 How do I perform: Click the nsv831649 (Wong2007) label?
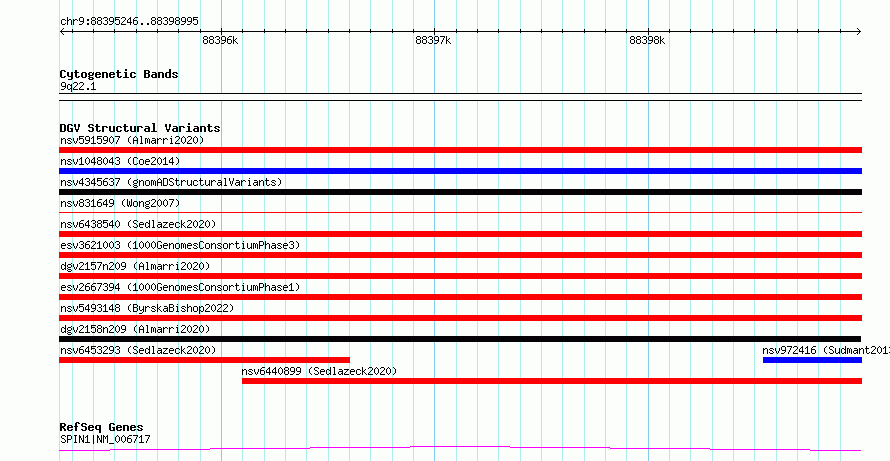pos(120,203)
